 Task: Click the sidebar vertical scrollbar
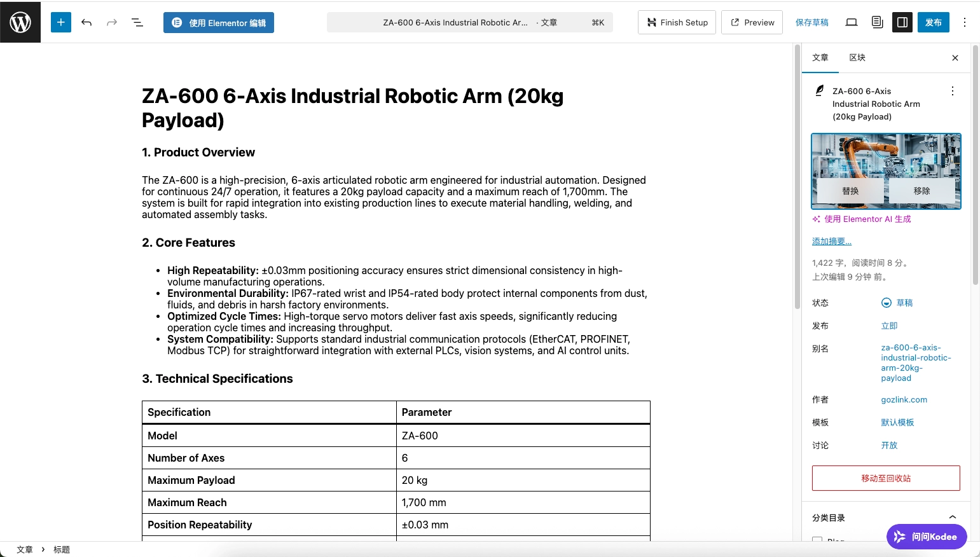point(976,165)
